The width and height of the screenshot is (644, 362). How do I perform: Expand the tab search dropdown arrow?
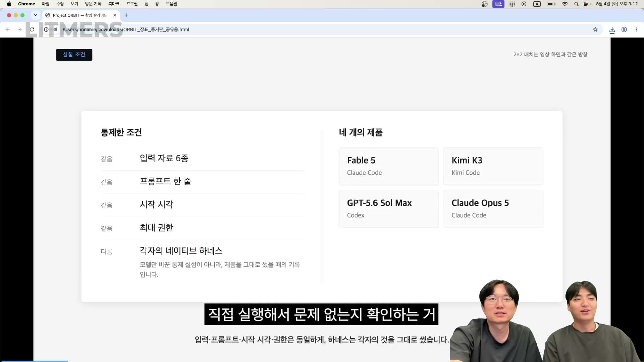coord(36,15)
